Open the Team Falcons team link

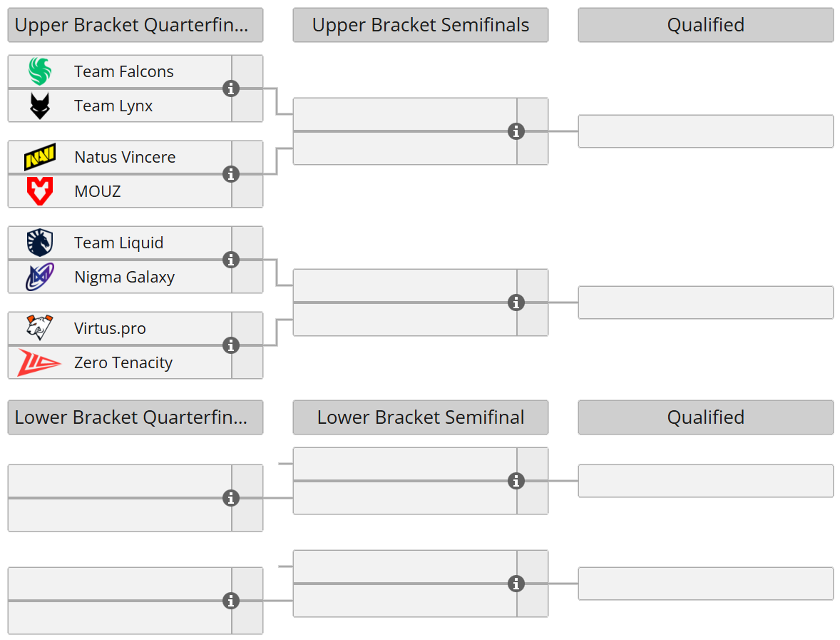123,71
